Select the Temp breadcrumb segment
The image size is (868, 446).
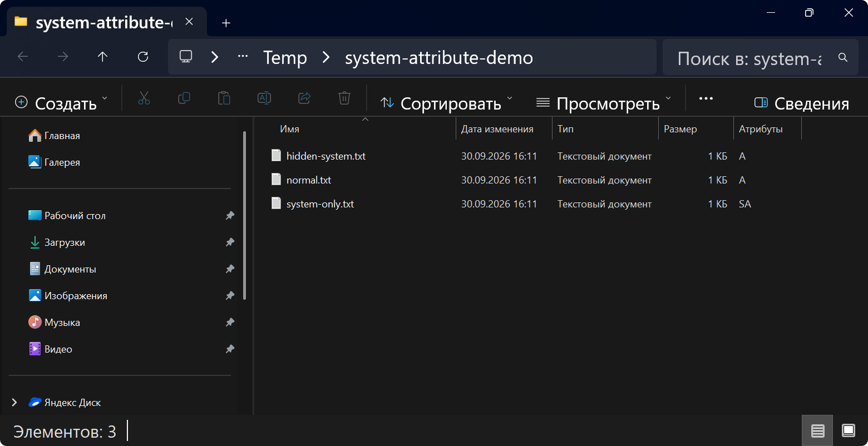click(285, 58)
